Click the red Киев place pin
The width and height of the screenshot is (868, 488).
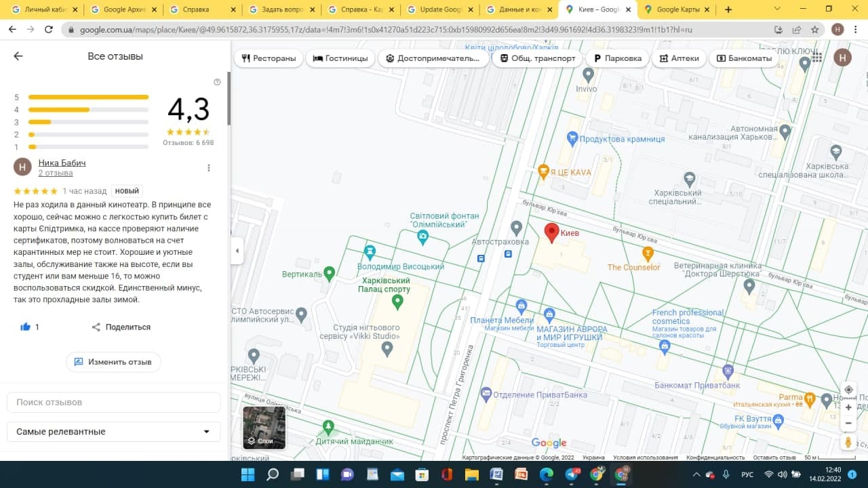click(x=551, y=233)
